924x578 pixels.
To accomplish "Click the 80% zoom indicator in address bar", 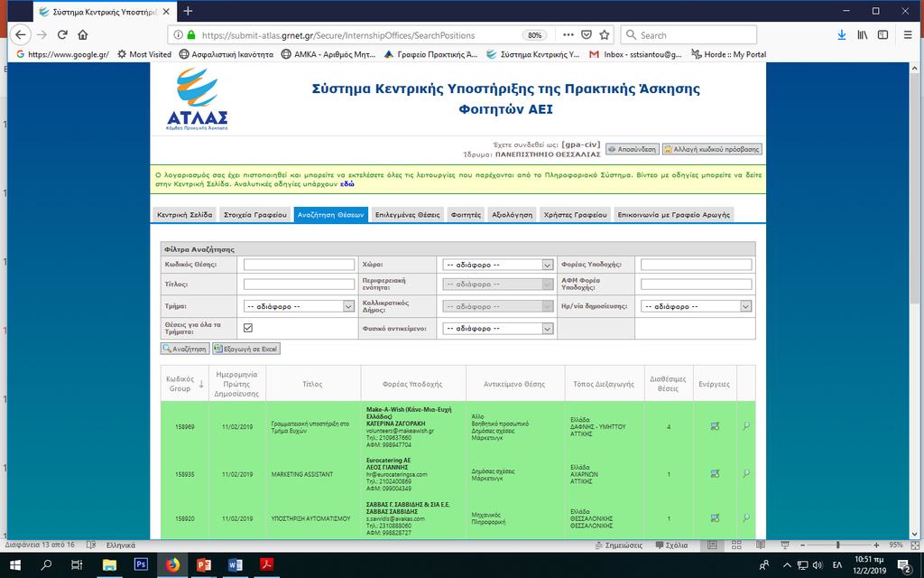I will (x=534, y=35).
